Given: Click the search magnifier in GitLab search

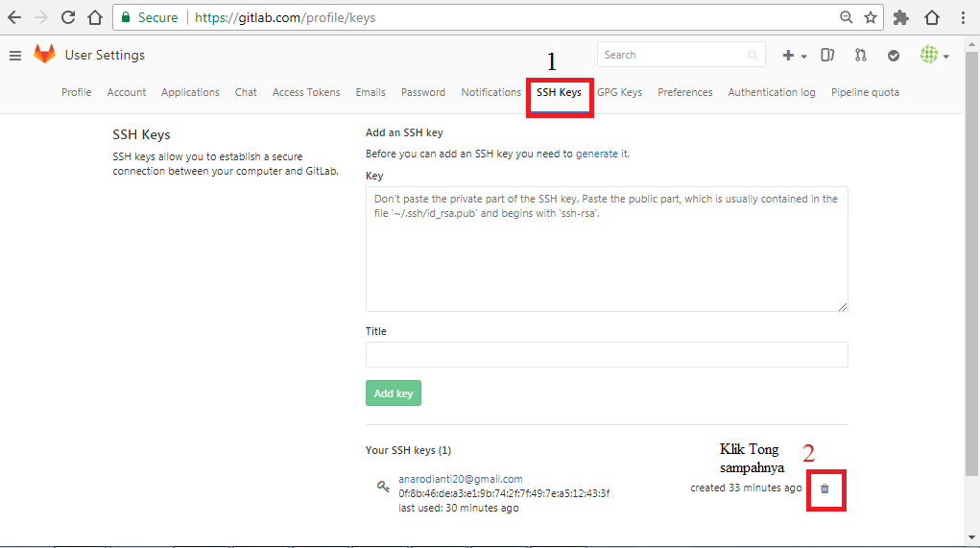Looking at the screenshot, I should tap(753, 55).
